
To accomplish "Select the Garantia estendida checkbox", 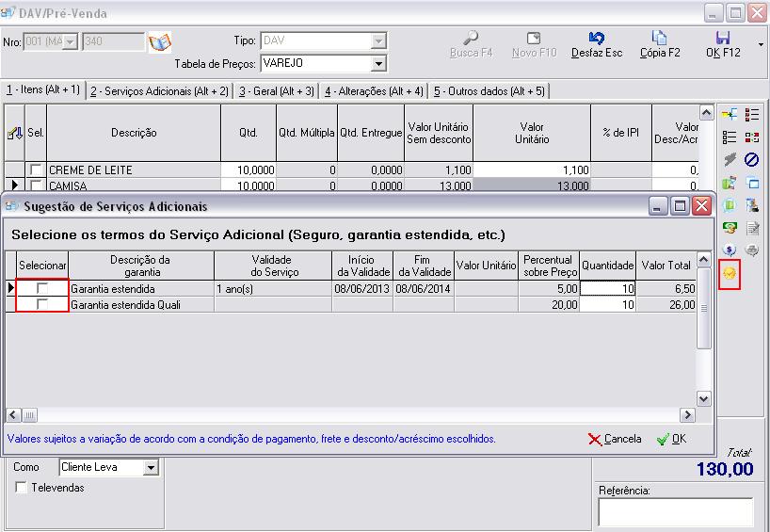I will point(42,289).
